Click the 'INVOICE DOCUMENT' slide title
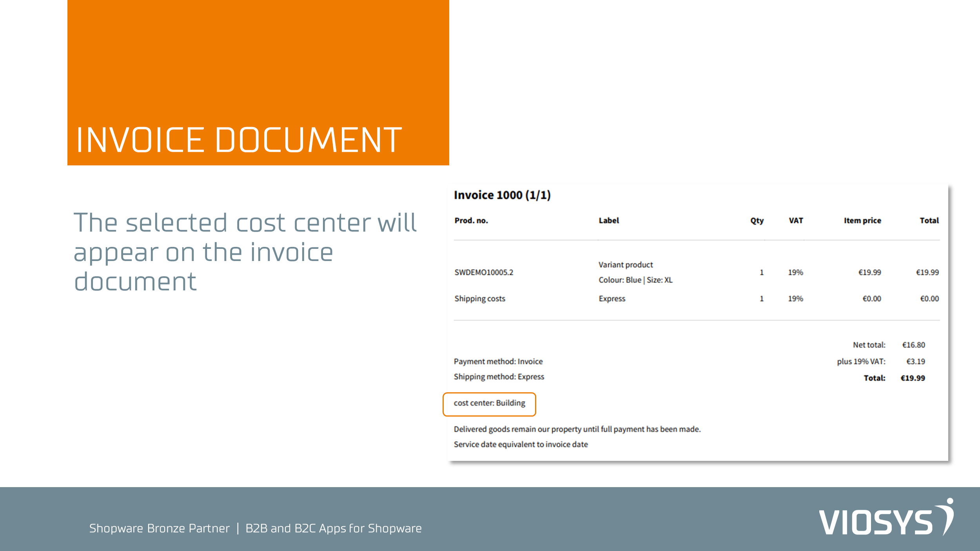This screenshot has height=551, width=980. (x=239, y=140)
